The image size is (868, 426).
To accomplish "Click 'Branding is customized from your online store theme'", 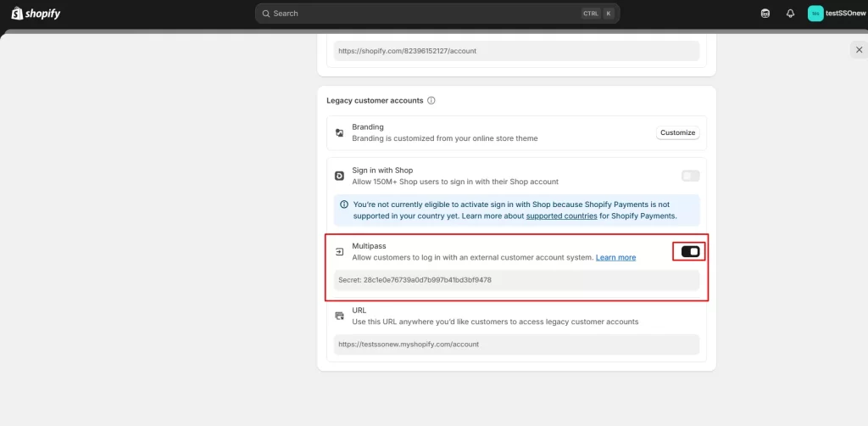I will tap(445, 138).
